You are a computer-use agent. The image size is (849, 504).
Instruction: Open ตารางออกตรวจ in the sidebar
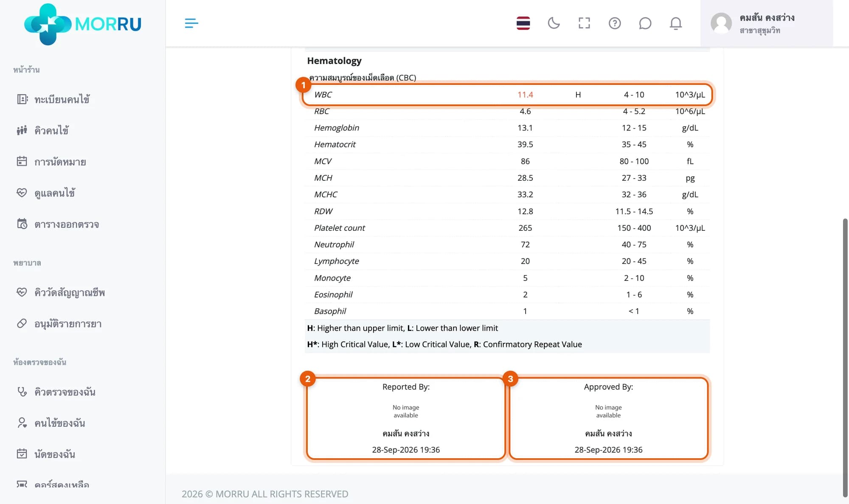pos(66,224)
